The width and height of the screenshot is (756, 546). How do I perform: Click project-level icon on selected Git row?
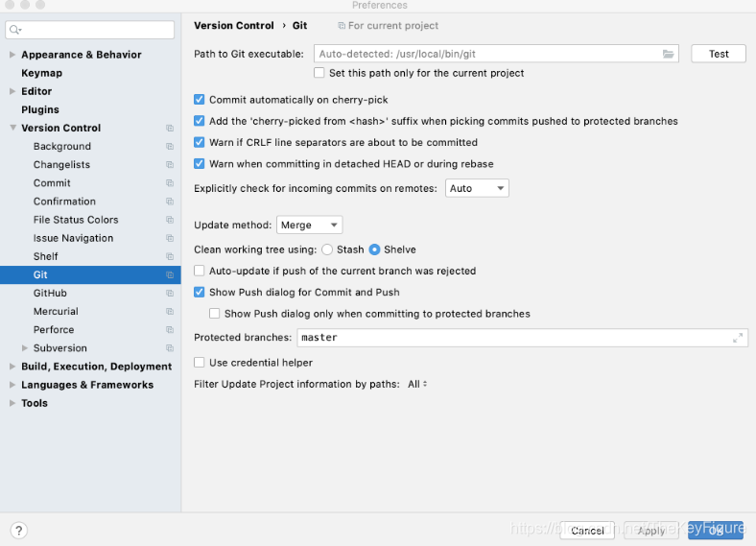[170, 275]
